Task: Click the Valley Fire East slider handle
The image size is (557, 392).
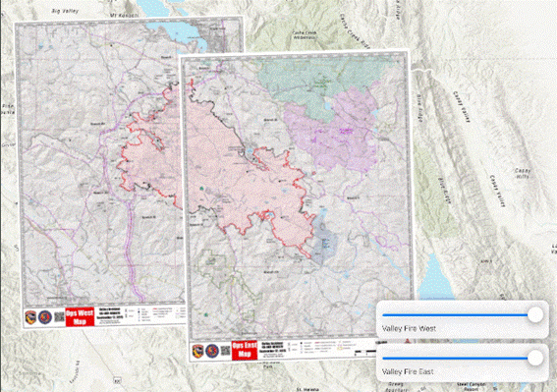Action: 535,358
